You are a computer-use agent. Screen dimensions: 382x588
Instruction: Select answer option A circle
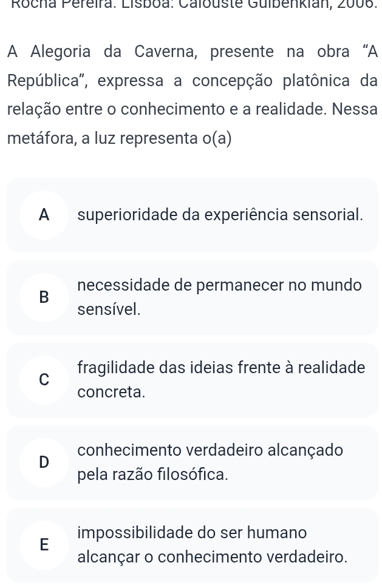pyautogui.click(x=44, y=215)
